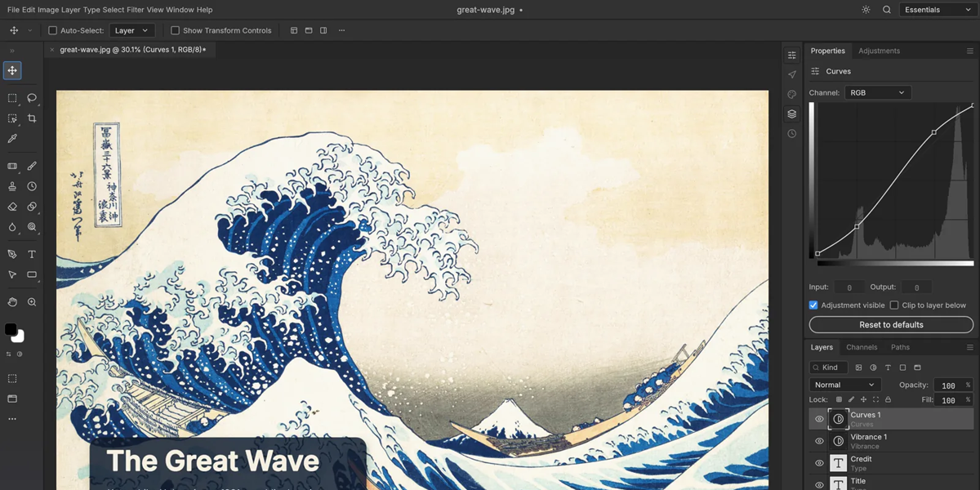Expand the Essentials workspace dropdown

[938, 10]
